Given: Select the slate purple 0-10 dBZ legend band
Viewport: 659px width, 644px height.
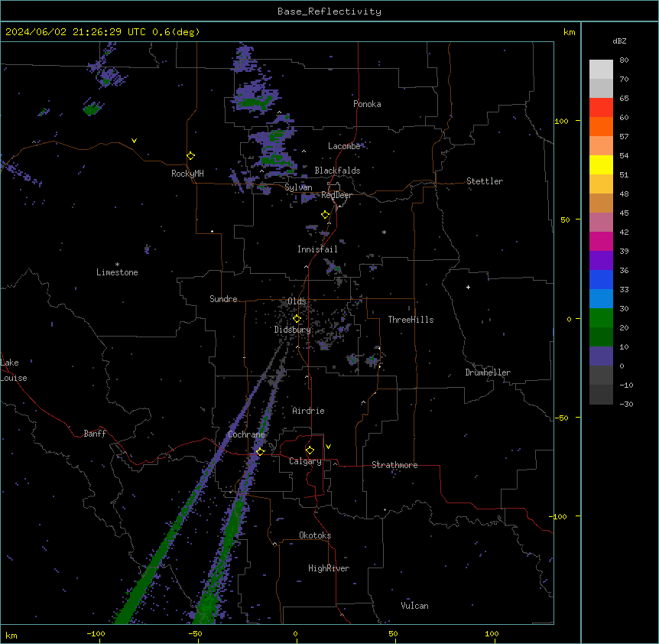Looking at the screenshot, I should pyautogui.click(x=601, y=356).
